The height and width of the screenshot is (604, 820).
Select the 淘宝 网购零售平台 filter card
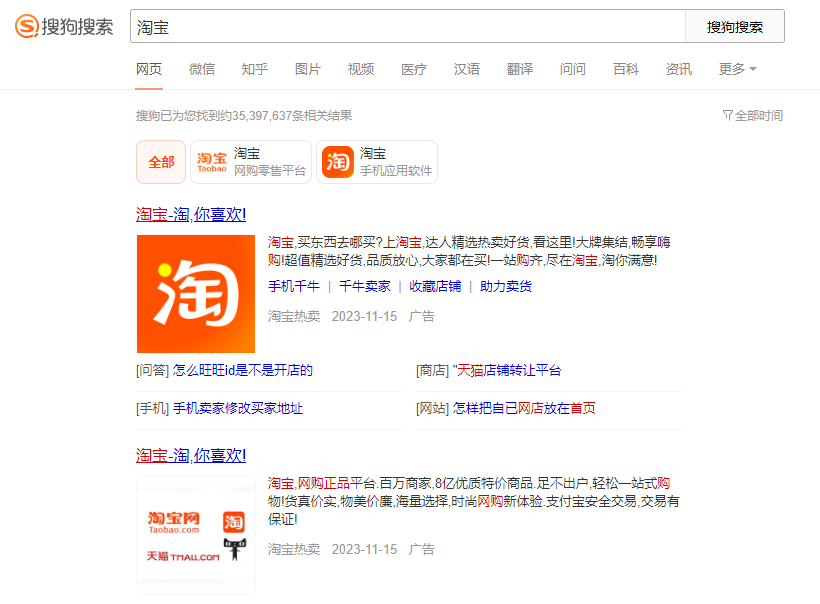tap(251, 162)
